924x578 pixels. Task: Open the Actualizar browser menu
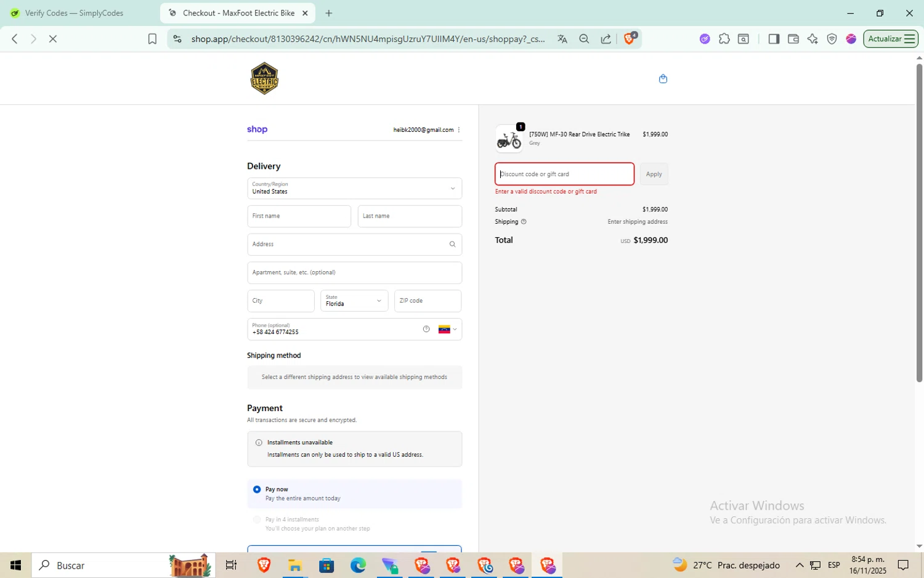(x=891, y=39)
